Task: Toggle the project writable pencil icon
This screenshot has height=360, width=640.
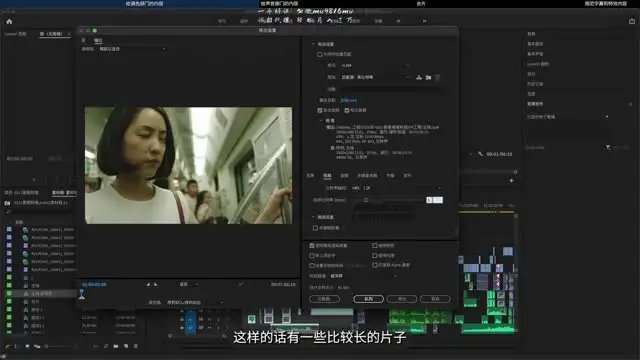Action: click(x=7, y=346)
